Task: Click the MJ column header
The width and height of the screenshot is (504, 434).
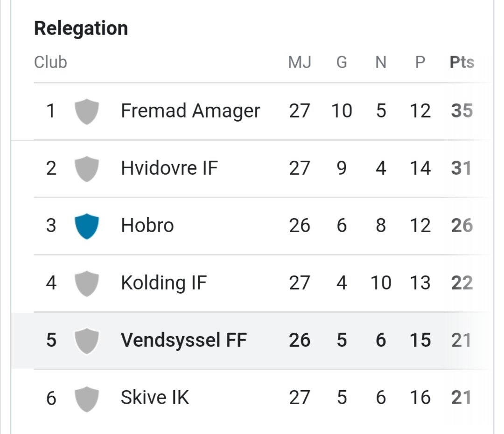Action: coord(300,62)
